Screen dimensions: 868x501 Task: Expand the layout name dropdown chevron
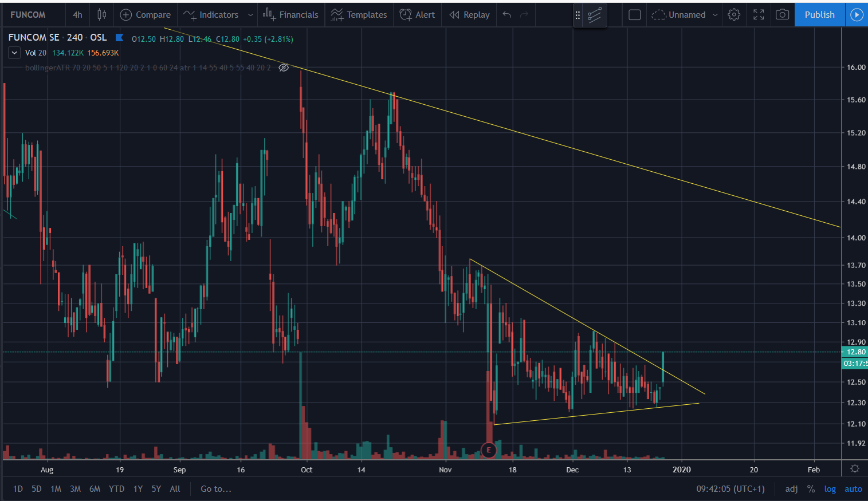715,15
